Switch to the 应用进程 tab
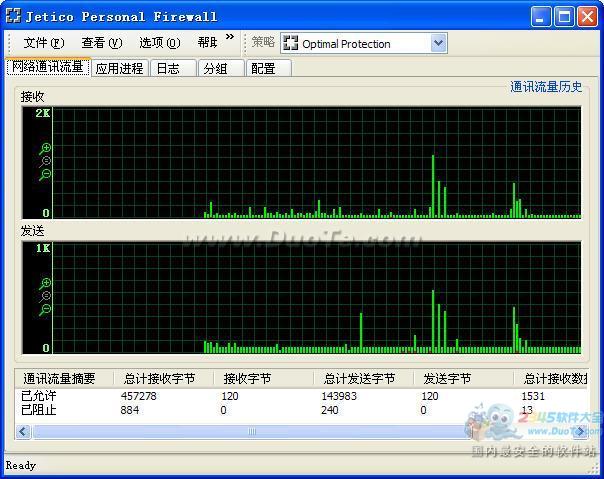 pos(120,68)
